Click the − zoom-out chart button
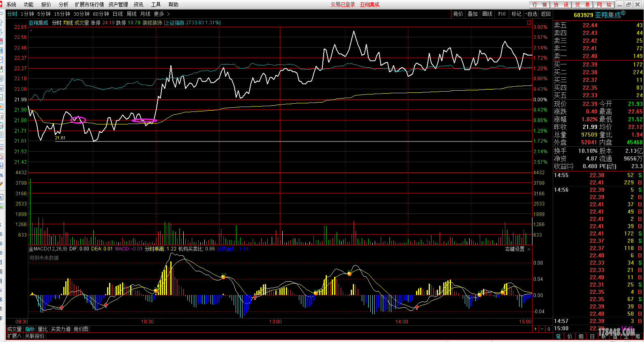 point(542,329)
